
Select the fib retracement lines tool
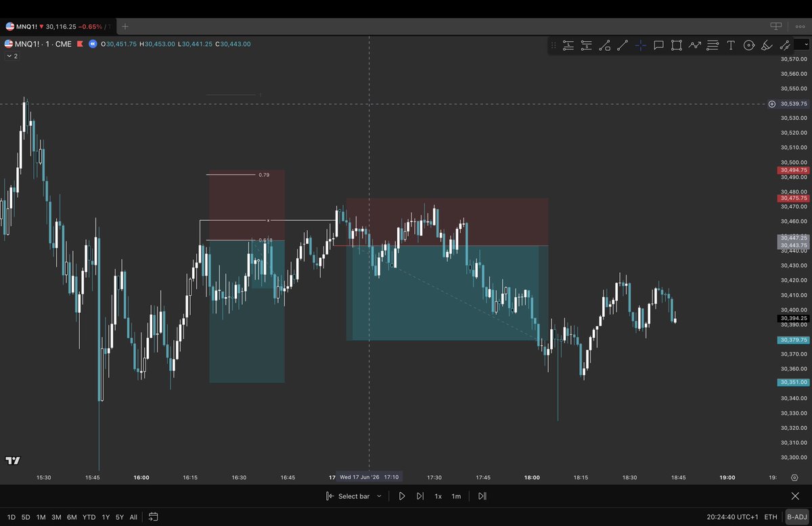tap(713, 45)
